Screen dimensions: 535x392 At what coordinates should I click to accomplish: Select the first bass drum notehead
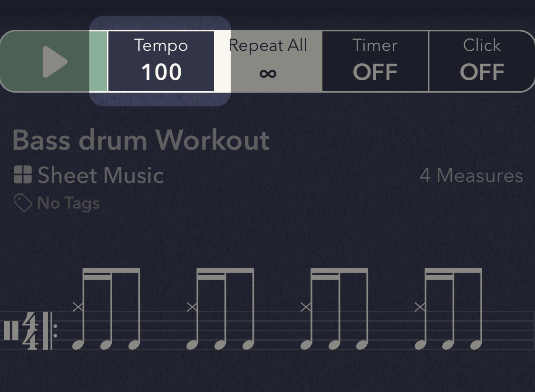pyautogui.click(x=78, y=345)
